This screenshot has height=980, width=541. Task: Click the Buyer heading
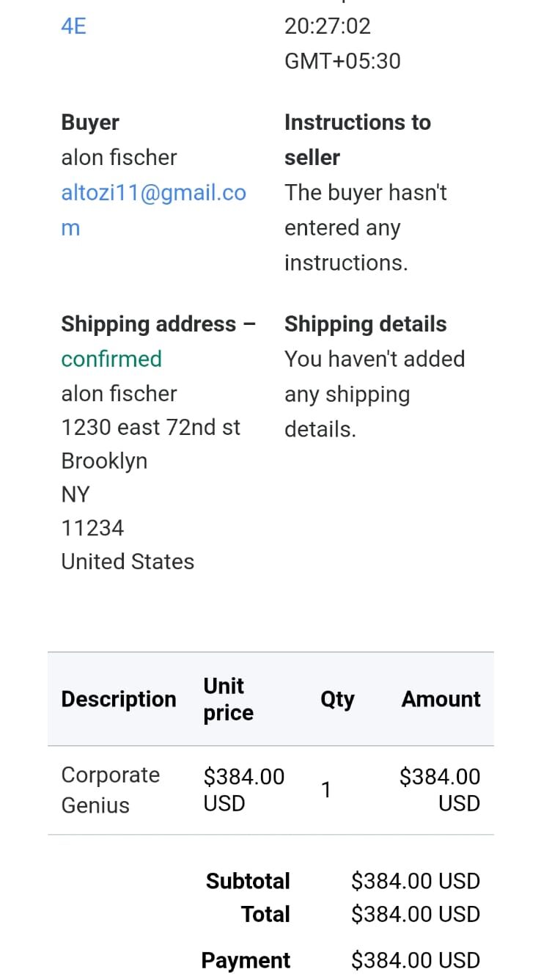pyautogui.click(x=90, y=122)
